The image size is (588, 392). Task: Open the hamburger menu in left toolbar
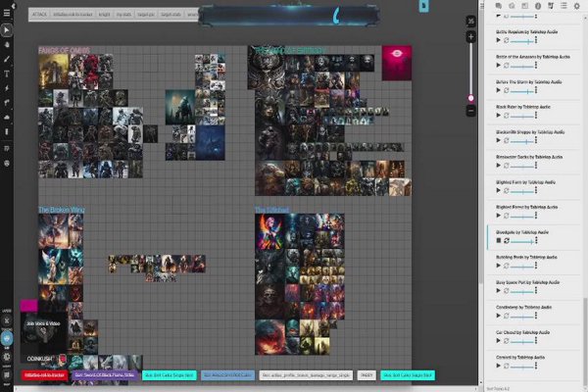[x=7, y=13]
